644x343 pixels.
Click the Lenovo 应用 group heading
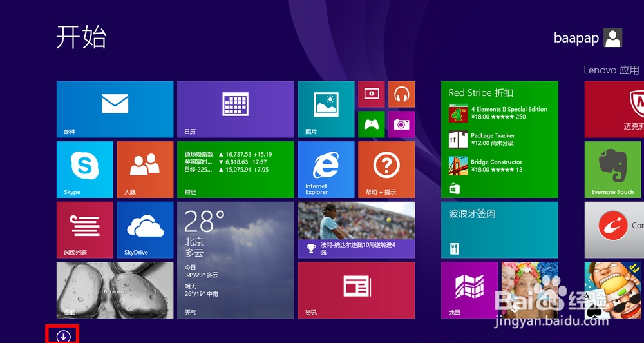click(612, 70)
